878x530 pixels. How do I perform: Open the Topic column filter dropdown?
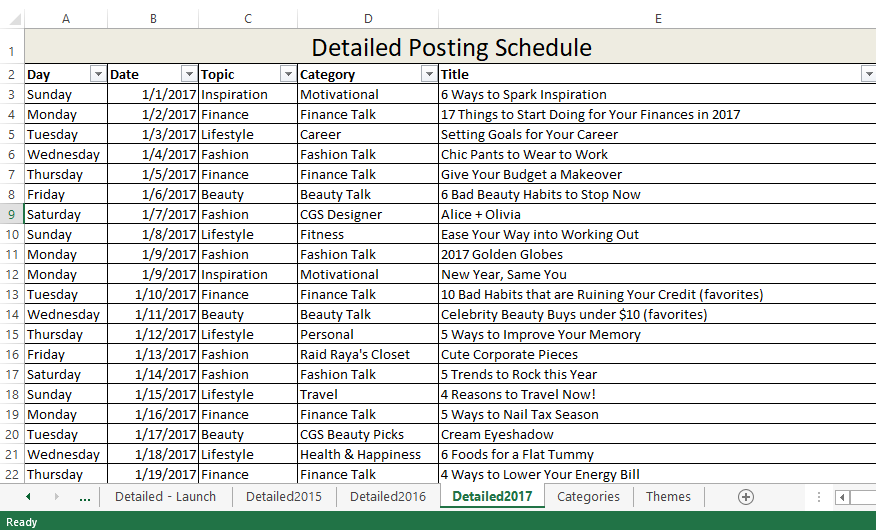pyautogui.click(x=288, y=74)
